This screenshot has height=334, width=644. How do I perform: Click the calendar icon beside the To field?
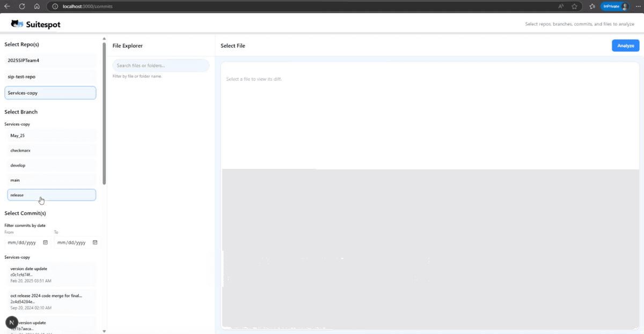[x=95, y=242]
